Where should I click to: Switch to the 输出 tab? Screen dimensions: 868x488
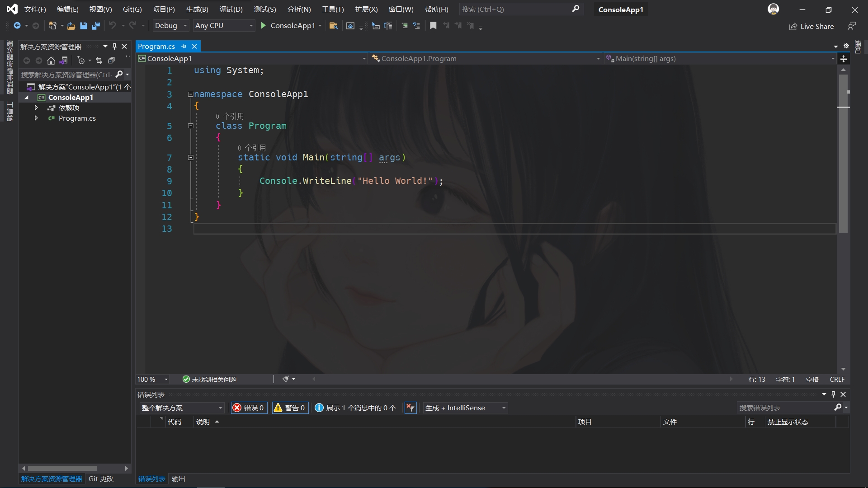coord(179,479)
